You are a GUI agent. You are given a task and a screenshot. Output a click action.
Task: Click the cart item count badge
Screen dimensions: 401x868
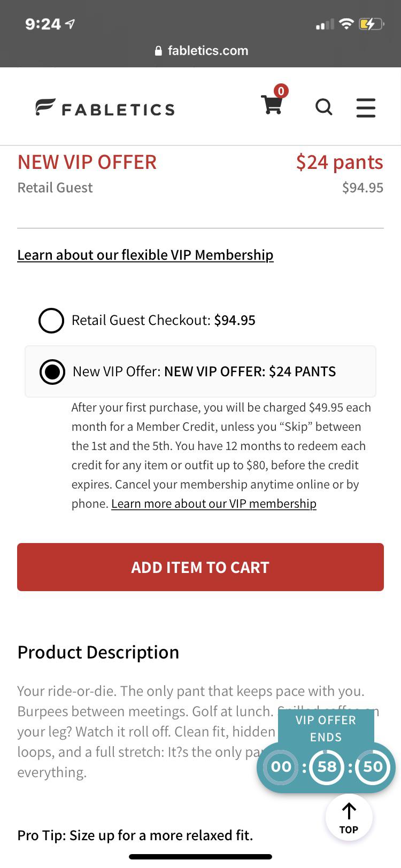[282, 91]
